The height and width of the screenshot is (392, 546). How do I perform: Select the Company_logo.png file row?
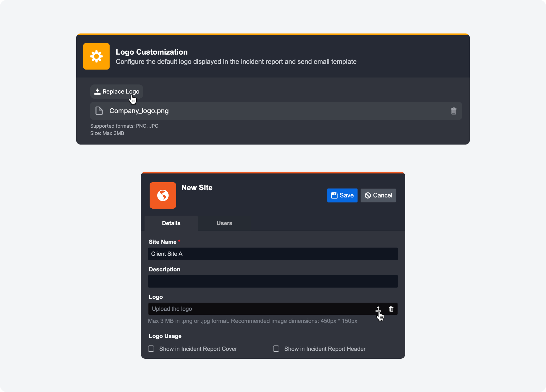pos(267,111)
